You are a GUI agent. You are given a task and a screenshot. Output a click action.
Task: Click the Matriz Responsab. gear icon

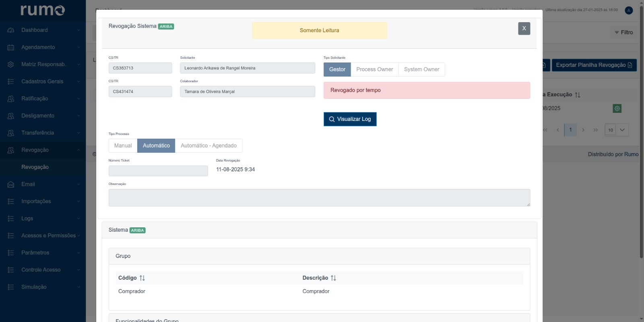point(11,64)
